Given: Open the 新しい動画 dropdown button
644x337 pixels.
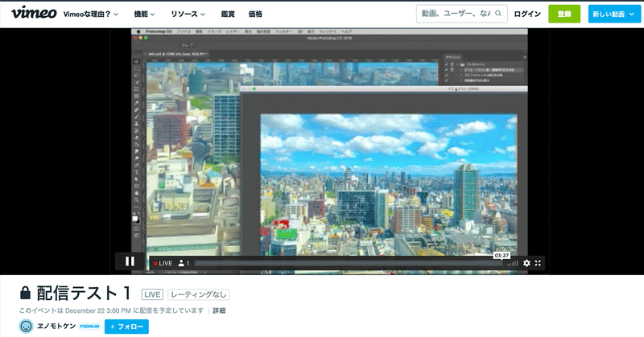Looking at the screenshot, I should pyautogui.click(x=614, y=14).
